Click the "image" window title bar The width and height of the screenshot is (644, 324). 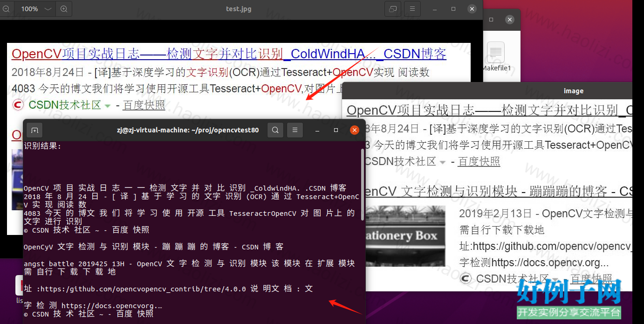tap(487, 91)
